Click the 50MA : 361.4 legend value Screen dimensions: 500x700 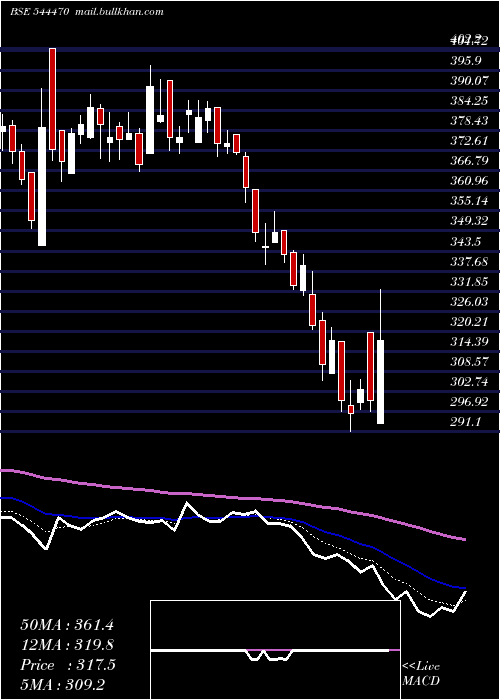(x=65, y=625)
